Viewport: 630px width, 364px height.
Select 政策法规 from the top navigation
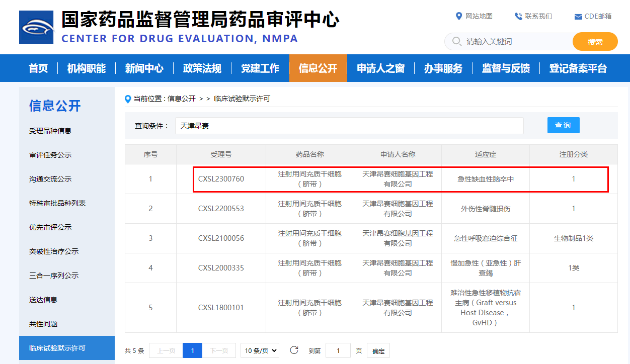tap(202, 68)
